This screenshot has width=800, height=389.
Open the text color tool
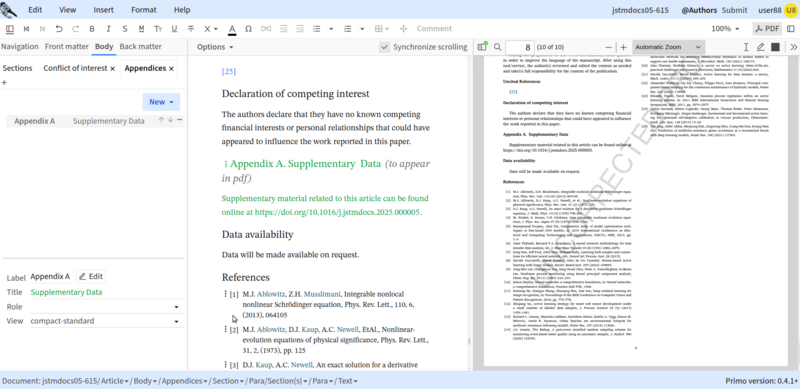[x=232, y=29]
